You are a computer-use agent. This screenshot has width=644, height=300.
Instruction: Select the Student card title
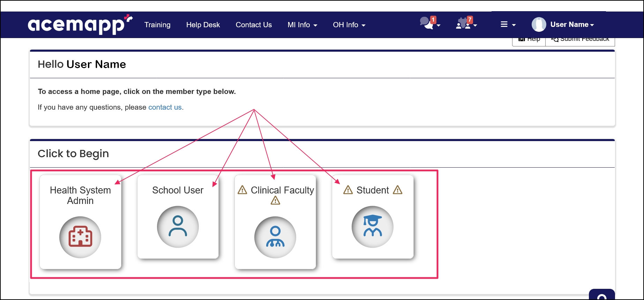(x=373, y=190)
